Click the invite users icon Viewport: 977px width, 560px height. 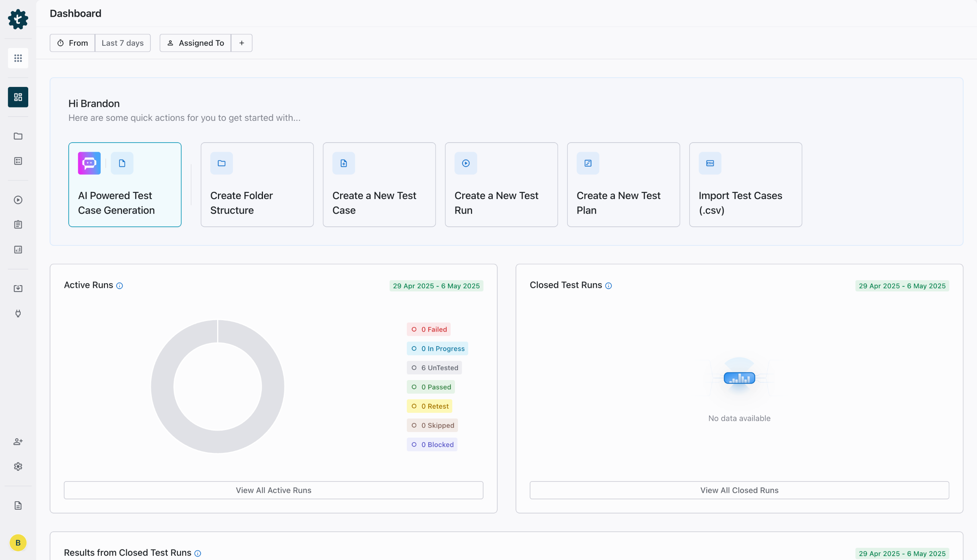pyautogui.click(x=18, y=441)
